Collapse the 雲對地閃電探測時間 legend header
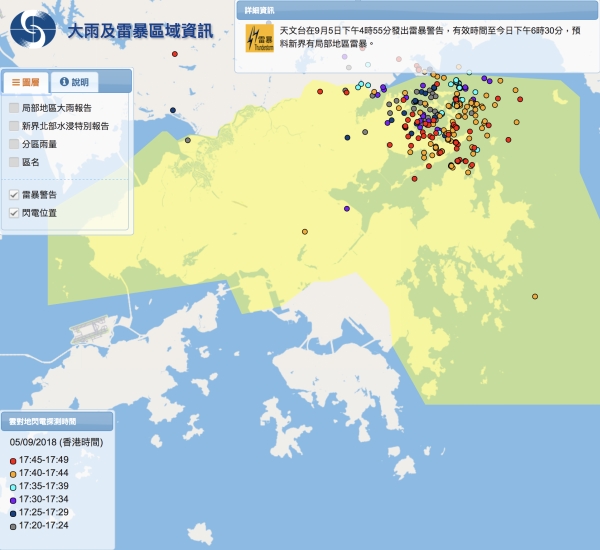 pyautogui.click(x=56, y=420)
